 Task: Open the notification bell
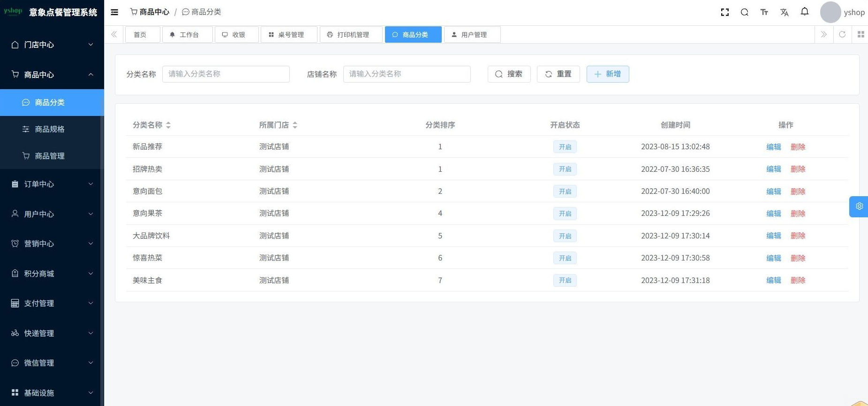[804, 12]
